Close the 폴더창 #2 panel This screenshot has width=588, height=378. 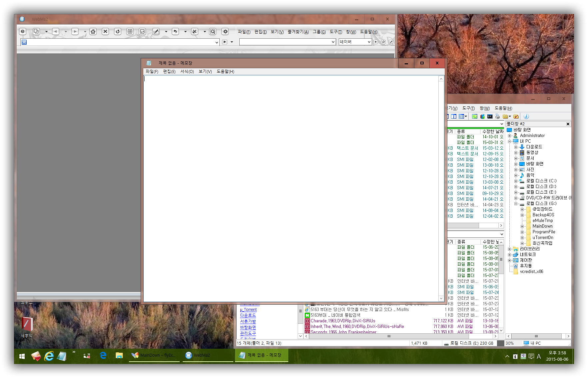coord(568,124)
